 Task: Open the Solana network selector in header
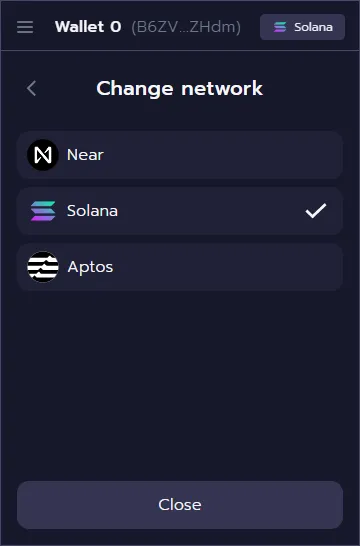pyautogui.click(x=303, y=27)
